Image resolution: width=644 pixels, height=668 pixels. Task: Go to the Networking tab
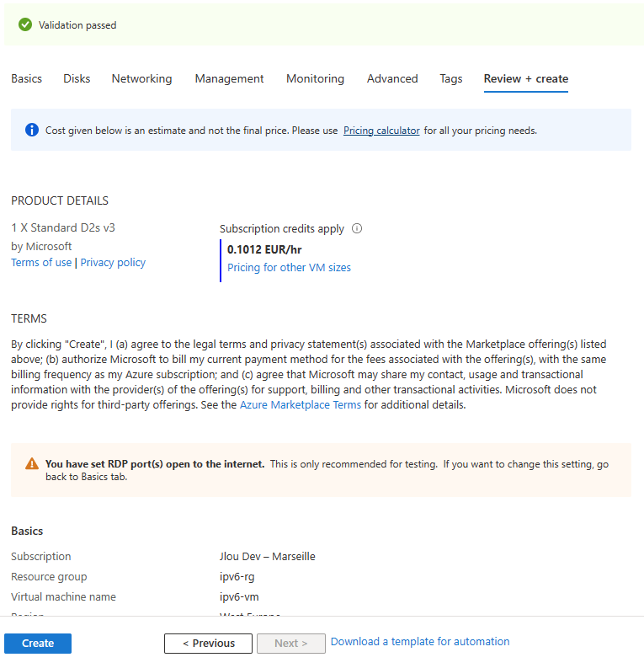click(141, 79)
